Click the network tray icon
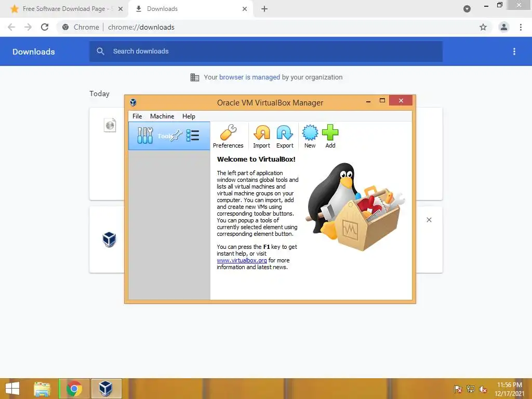The width and height of the screenshot is (532, 399). [x=470, y=389]
